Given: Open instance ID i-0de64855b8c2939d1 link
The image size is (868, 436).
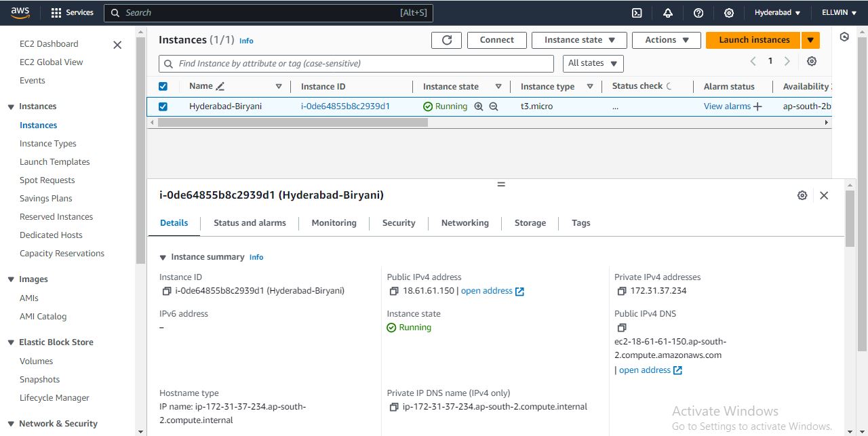Looking at the screenshot, I should 345,106.
